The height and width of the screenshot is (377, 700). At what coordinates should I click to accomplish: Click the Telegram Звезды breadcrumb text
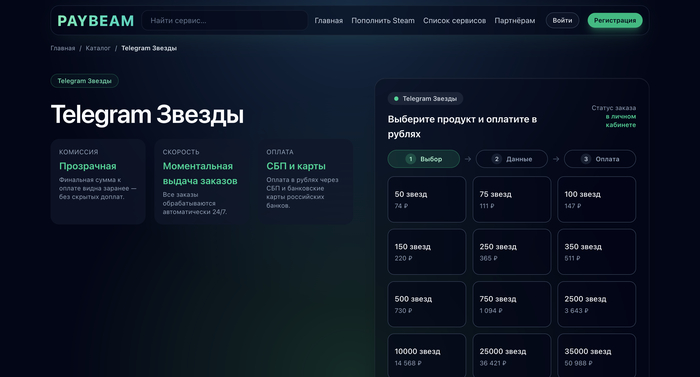tap(149, 48)
